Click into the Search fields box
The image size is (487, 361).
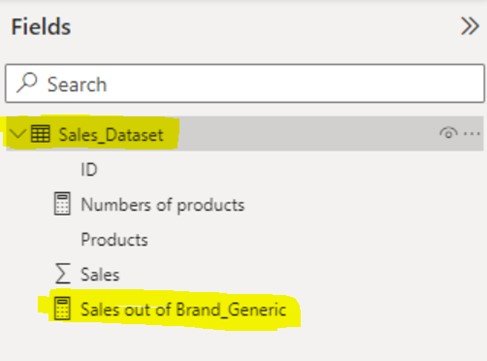(245, 83)
